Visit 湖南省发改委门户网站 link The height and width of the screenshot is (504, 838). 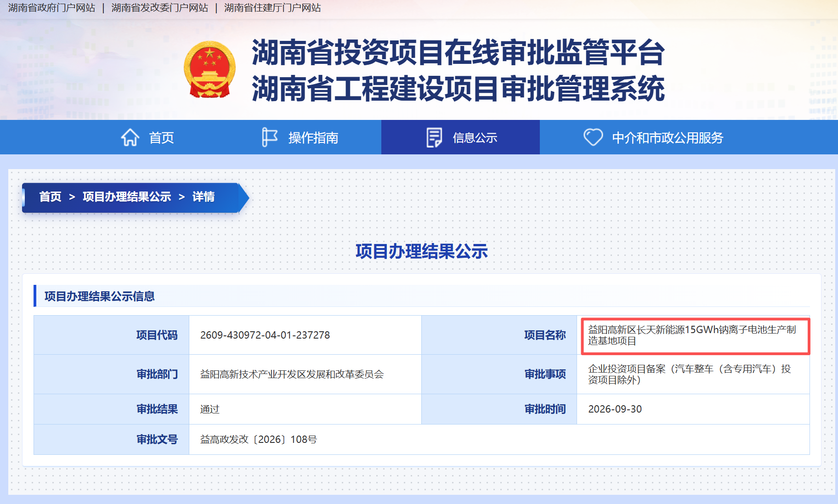point(160,8)
